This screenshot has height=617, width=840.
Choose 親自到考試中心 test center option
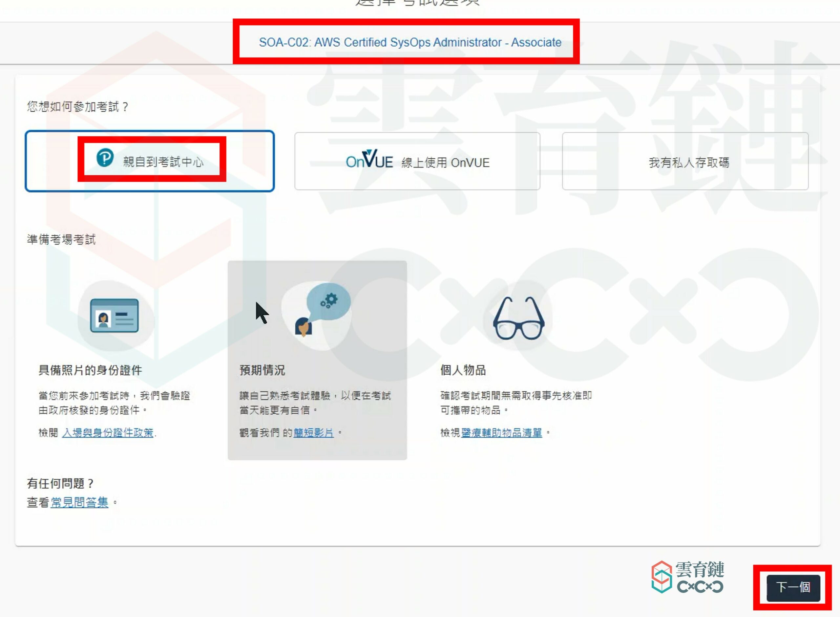(x=150, y=161)
